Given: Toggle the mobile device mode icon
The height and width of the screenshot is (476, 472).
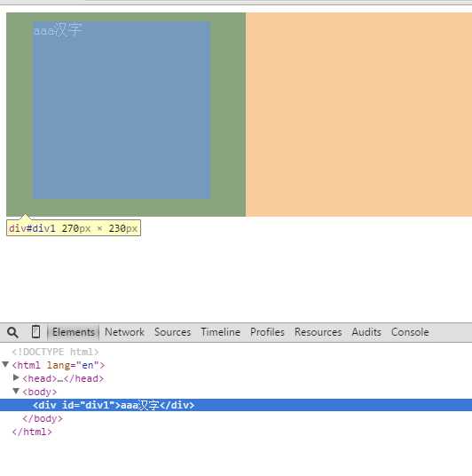Looking at the screenshot, I should tap(35, 331).
